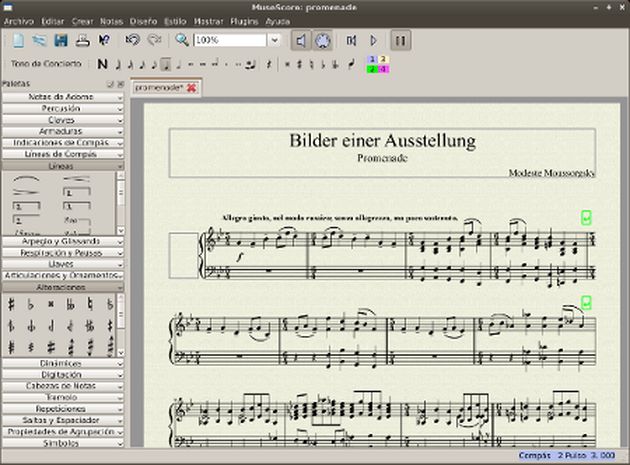This screenshot has width=630, height=465.
Task: Expand the Trémolo palette
Action: click(63, 397)
